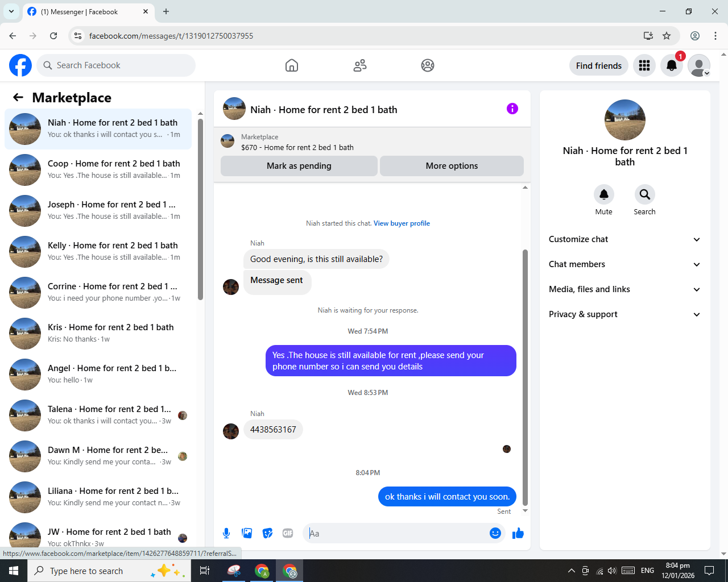Open Talena conversation in list
This screenshot has height=582, width=728.
(98, 415)
